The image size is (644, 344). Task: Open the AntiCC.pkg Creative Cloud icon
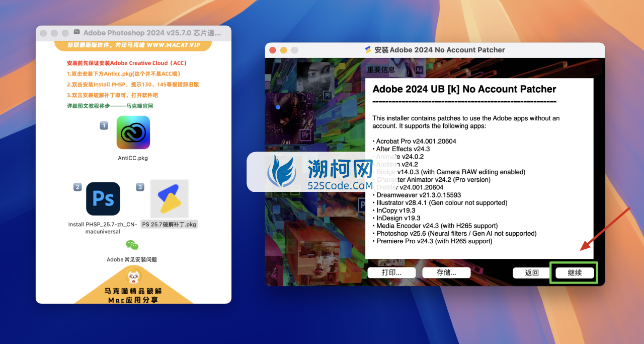point(133,132)
